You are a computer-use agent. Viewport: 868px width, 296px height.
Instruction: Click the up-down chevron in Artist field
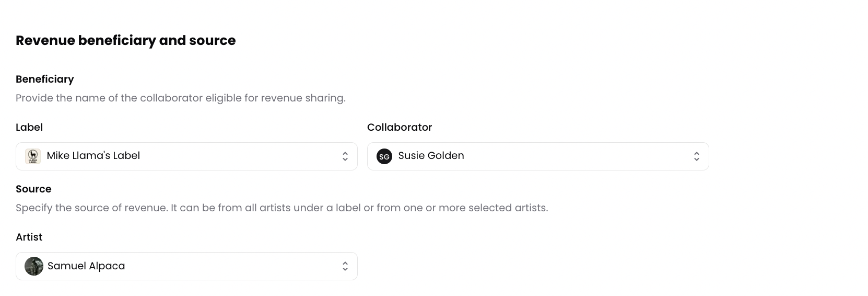tap(345, 266)
